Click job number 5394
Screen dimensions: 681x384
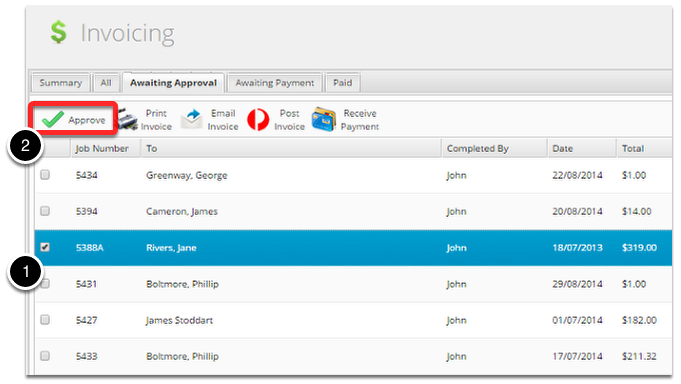pyautogui.click(x=86, y=212)
